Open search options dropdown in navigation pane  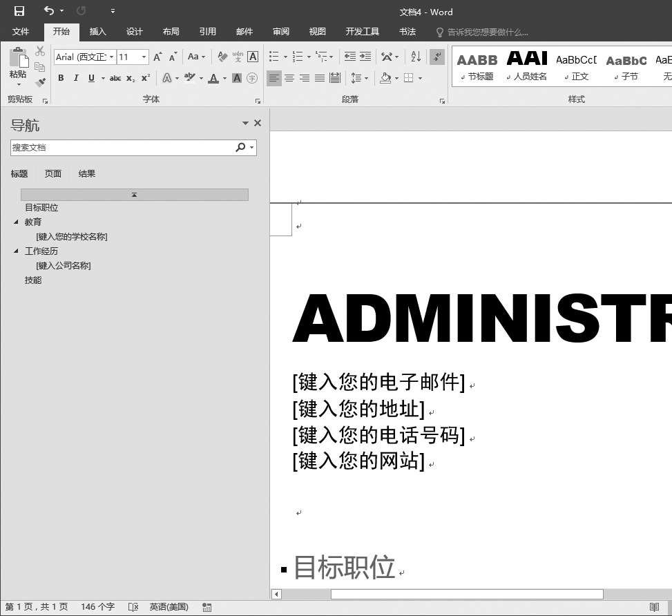[x=251, y=148]
